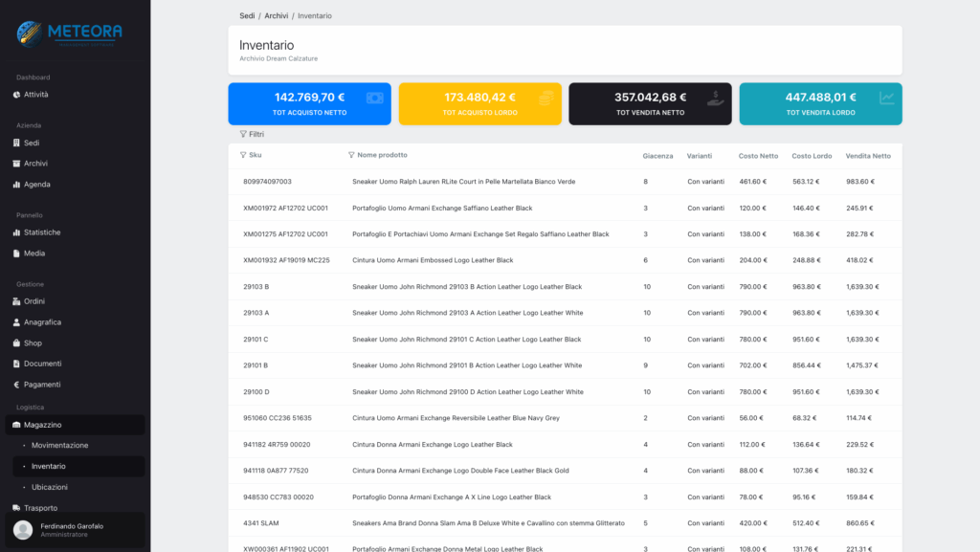Click the Attività dashboard icon in sidebar

click(16, 95)
